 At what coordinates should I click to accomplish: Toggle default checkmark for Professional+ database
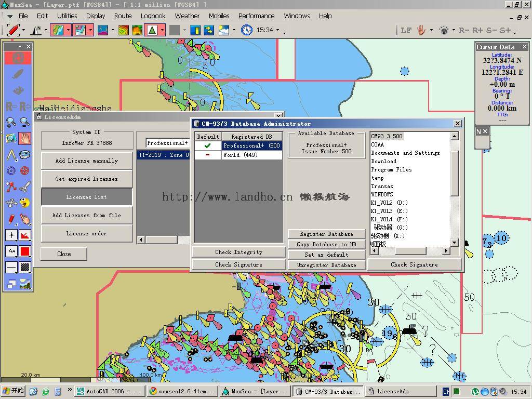[208, 145]
